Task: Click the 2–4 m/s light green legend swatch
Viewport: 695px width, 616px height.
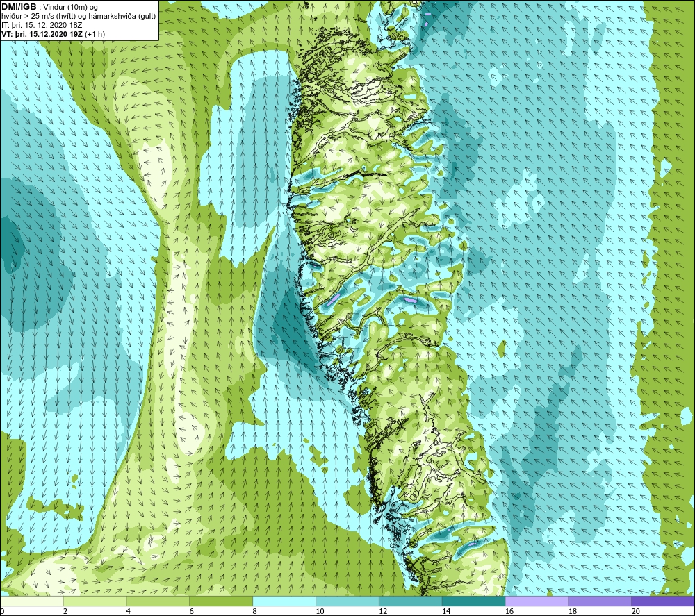Action: point(95,601)
